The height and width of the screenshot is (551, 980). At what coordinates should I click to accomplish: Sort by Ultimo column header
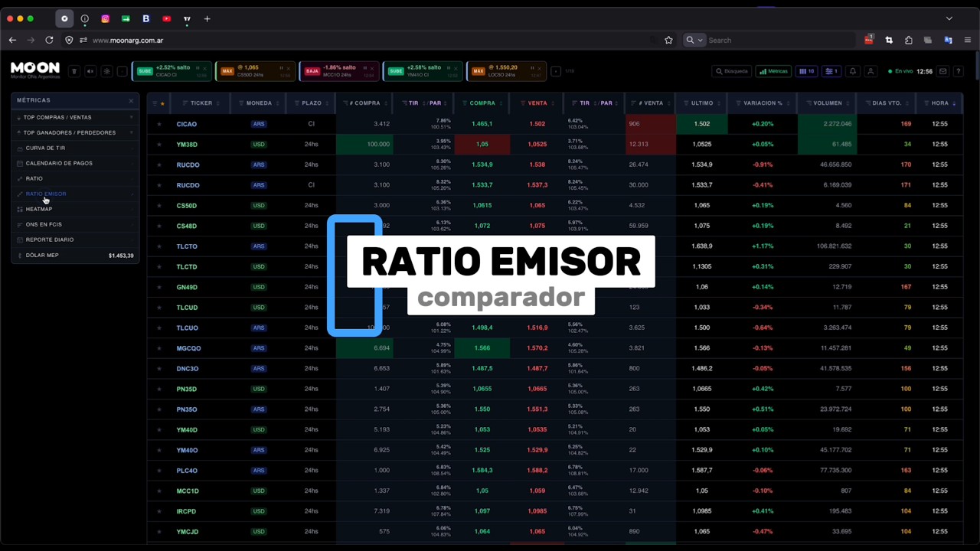(x=702, y=103)
